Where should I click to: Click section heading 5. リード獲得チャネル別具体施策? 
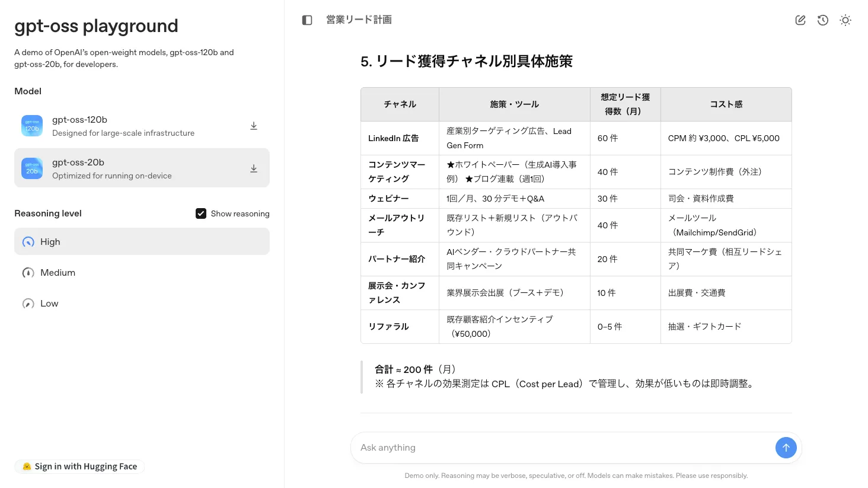pos(467,62)
